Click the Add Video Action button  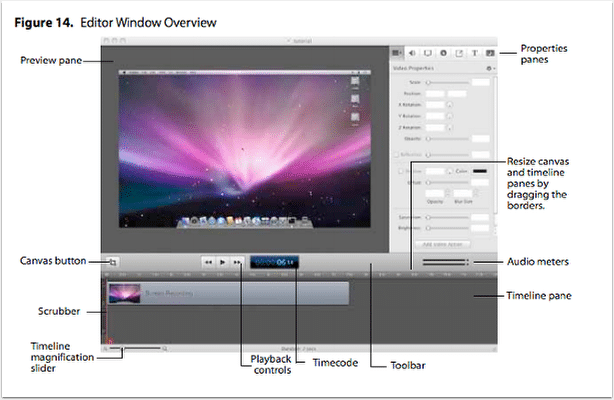coord(443,244)
